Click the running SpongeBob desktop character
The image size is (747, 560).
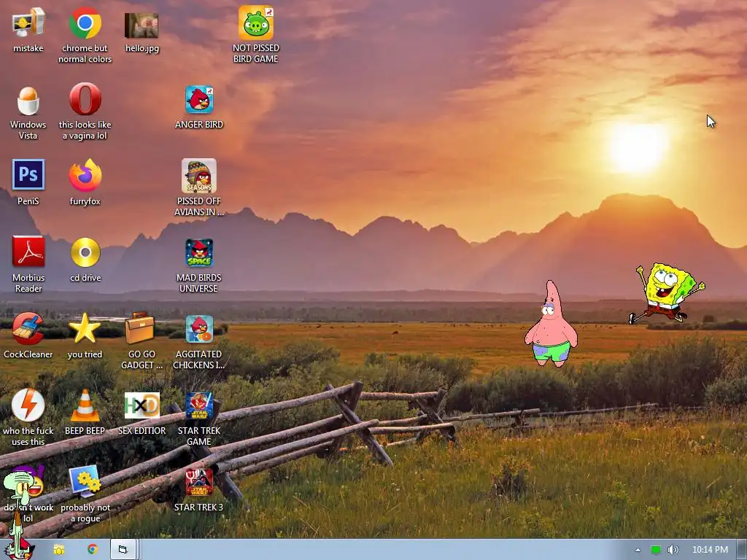[667, 293]
